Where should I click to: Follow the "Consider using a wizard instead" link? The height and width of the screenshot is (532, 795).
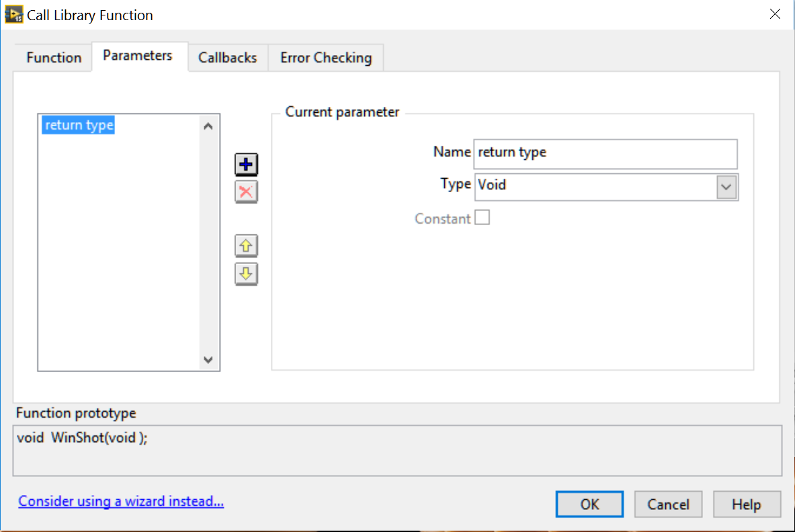tap(121, 501)
